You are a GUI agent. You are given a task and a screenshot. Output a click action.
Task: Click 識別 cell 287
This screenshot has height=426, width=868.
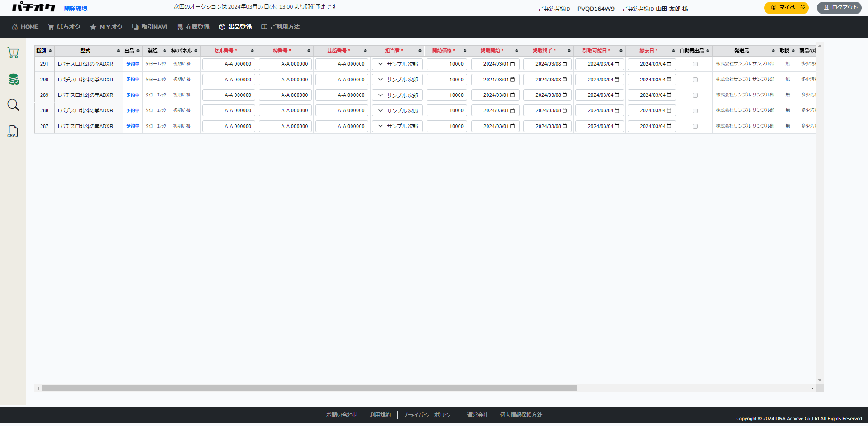click(44, 126)
